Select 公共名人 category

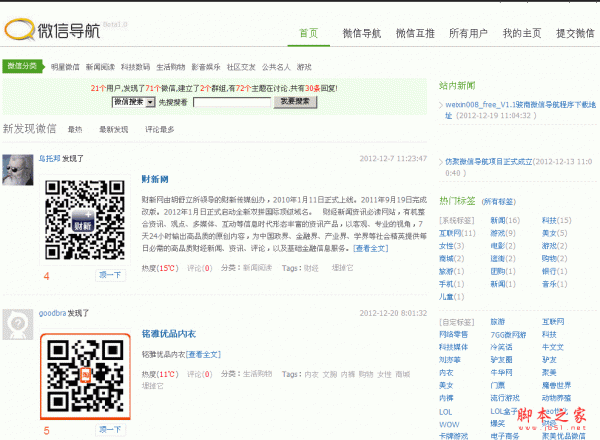[x=276, y=67]
